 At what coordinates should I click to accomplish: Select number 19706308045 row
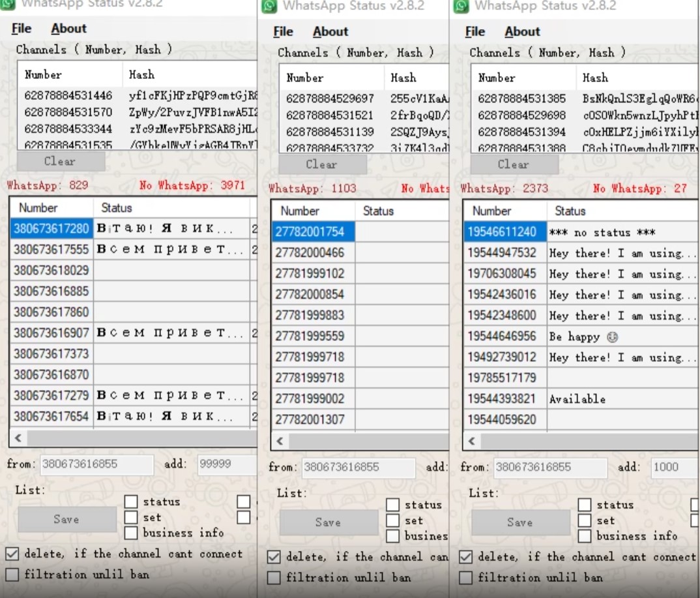click(581, 273)
